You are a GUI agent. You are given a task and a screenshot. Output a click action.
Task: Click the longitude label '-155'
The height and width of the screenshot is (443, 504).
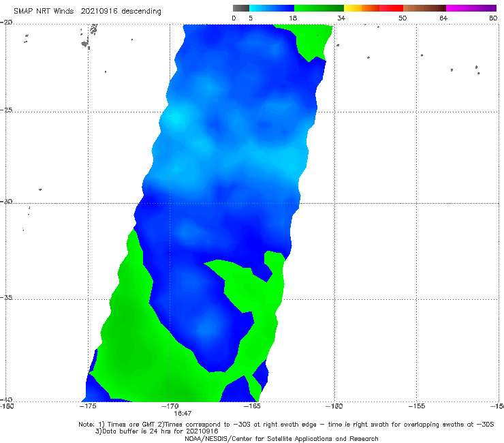(x=417, y=406)
